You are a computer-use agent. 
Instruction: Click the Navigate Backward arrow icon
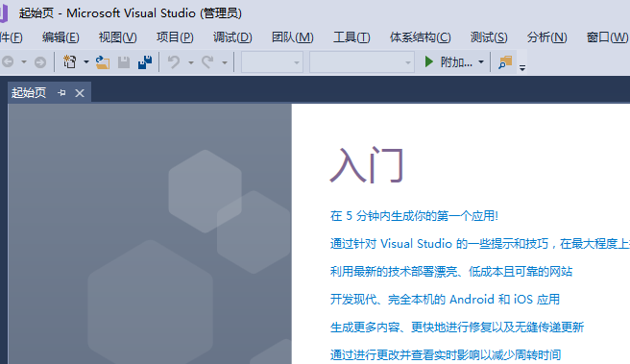click(8, 61)
